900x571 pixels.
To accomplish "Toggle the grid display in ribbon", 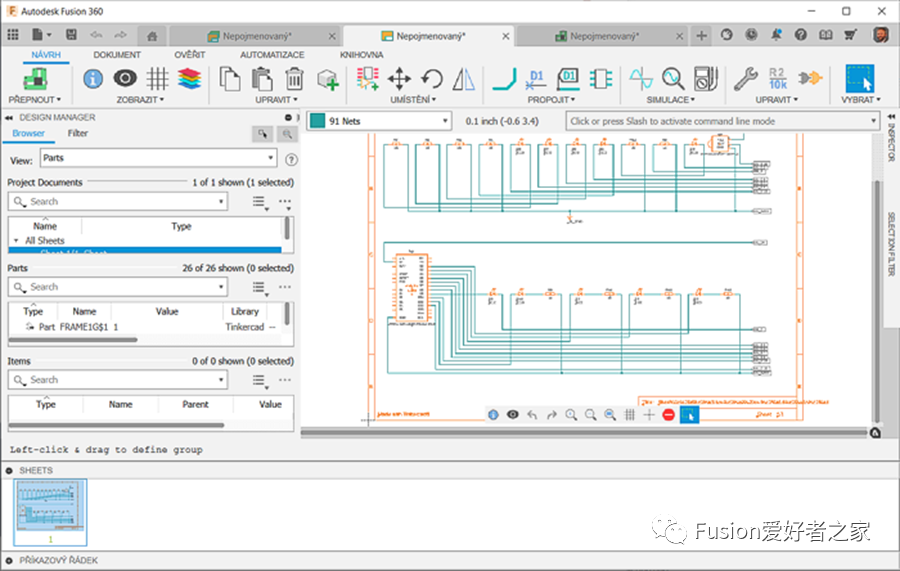I will pyautogui.click(x=157, y=79).
